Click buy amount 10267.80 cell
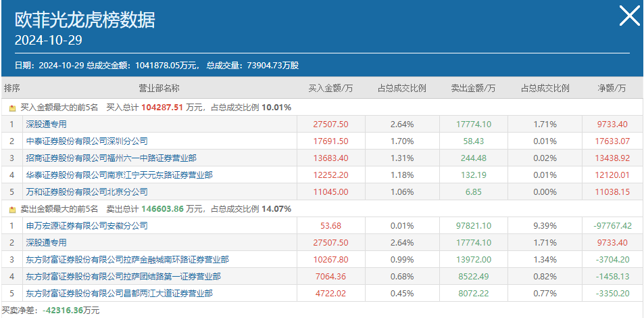644x318 pixels. [330, 260]
